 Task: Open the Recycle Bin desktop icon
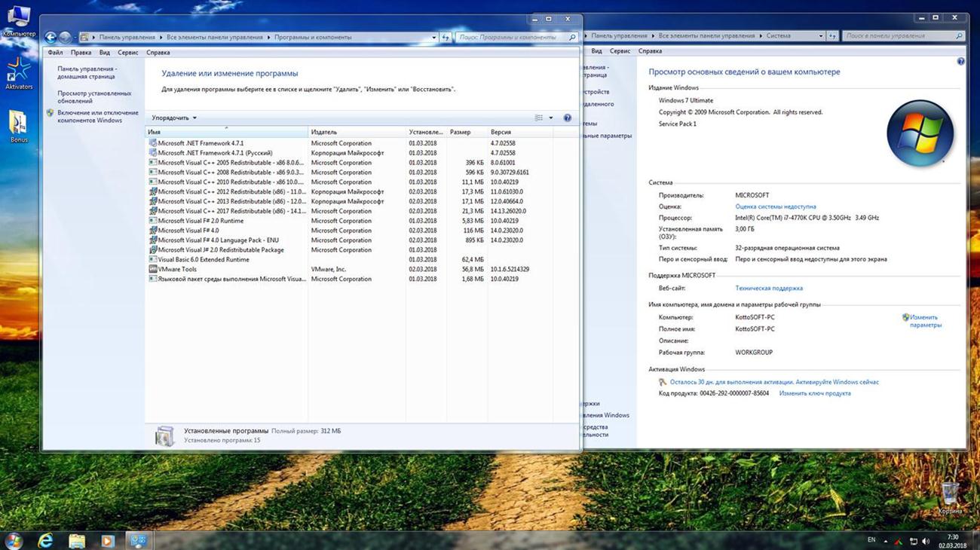coord(950,495)
